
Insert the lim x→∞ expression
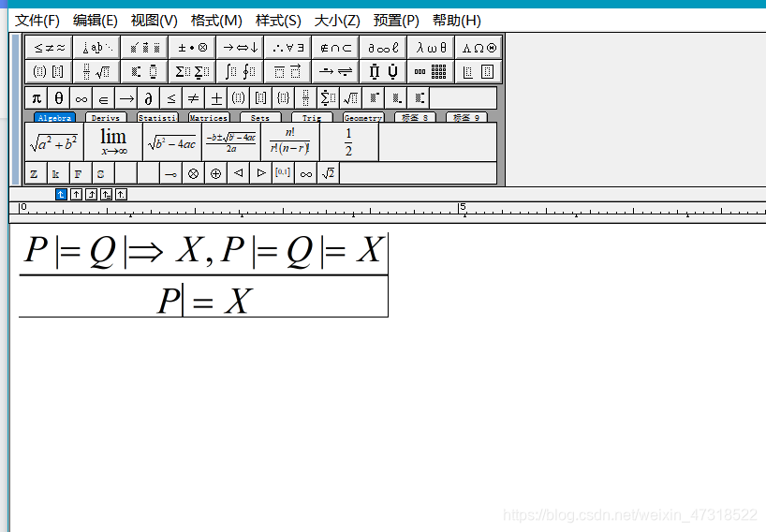tap(113, 141)
